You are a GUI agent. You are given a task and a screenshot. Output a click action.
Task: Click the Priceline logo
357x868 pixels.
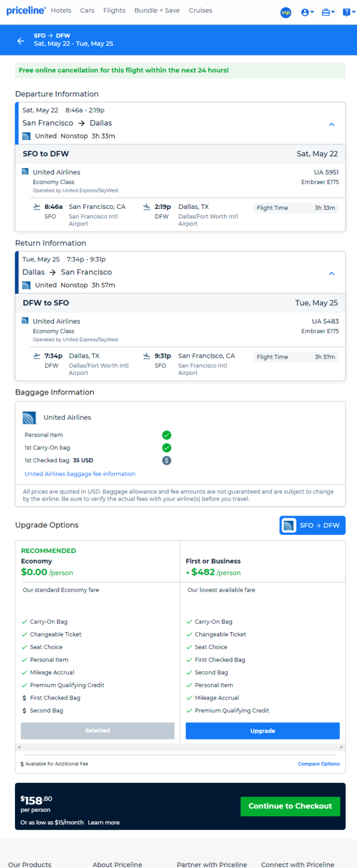[26, 11]
